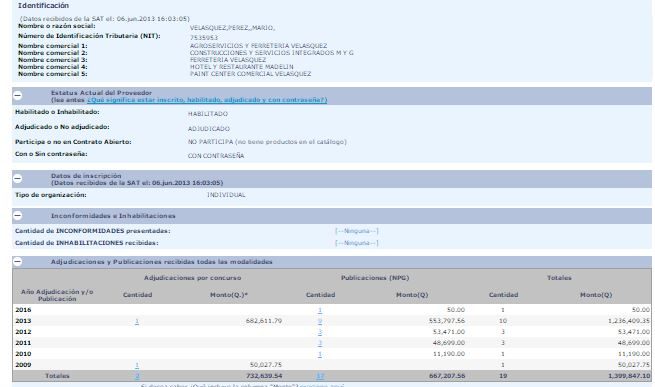
Task: Open the '¿Qué significa estar inscrito' help link
Action: 207,100
